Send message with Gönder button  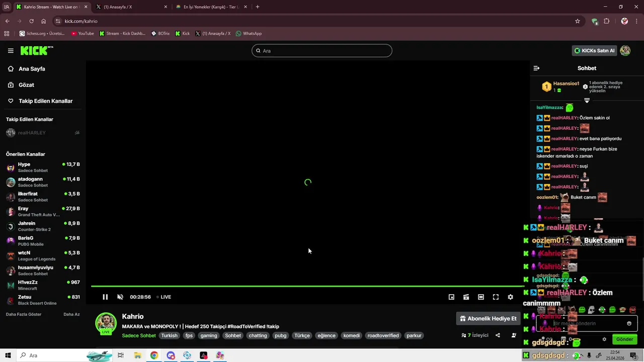(x=624, y=339)
